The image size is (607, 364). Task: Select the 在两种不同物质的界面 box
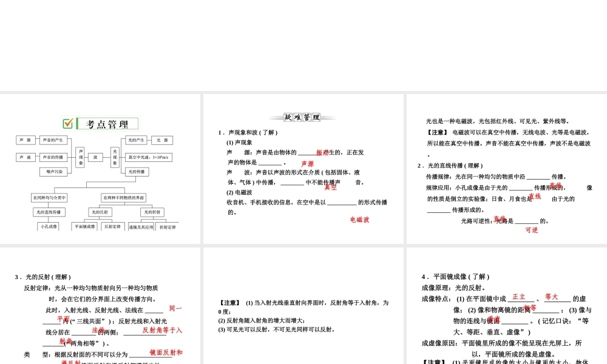coord(123,198)
